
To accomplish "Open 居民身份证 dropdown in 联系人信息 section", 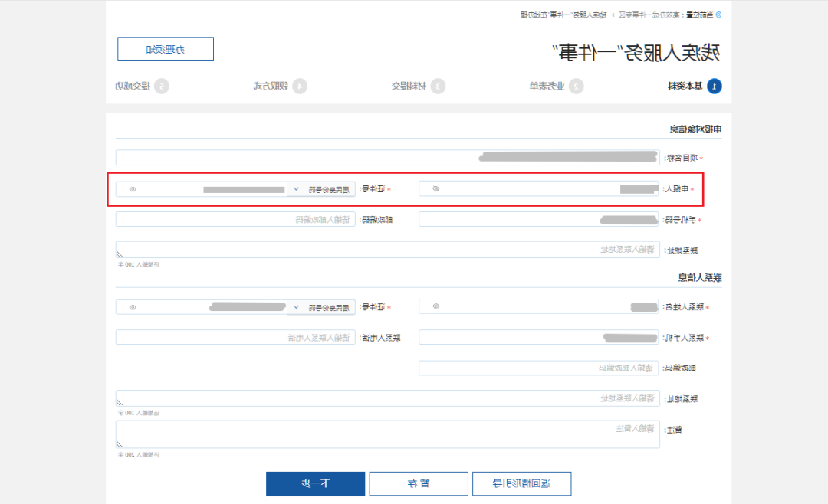I will 321,307.
